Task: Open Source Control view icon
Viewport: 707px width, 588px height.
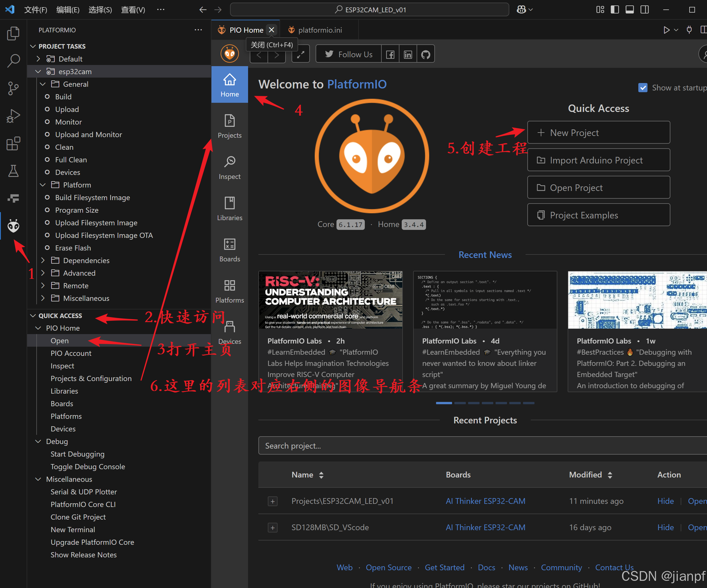Action: tap(13, 88)
